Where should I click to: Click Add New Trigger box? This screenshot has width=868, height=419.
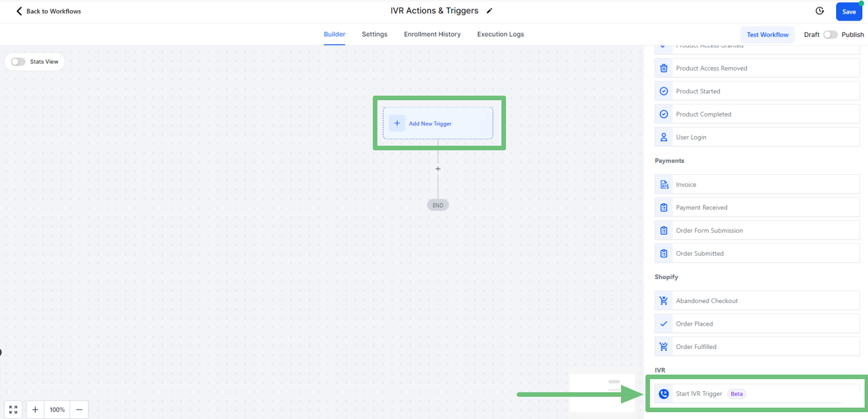(x=438, y=123)
